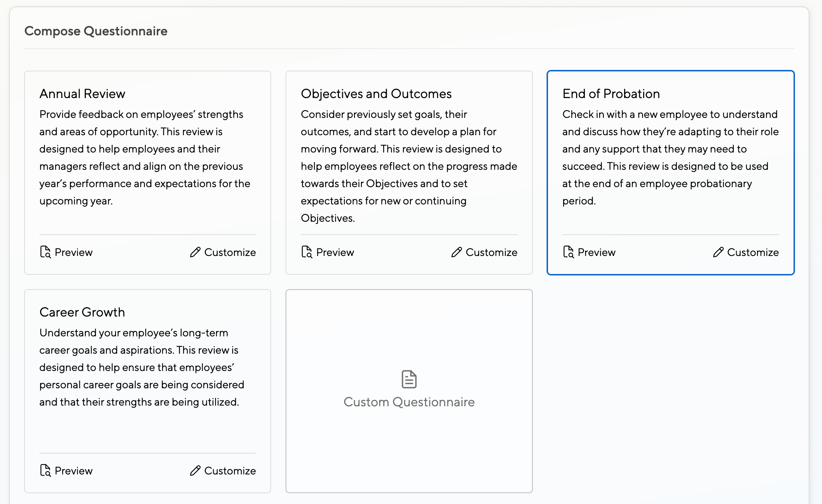The width and height of the screenshot is (822, 504).
Task: Click the Annual Review preview document icon
Action: pyautogui.click(x=45, y=252)
